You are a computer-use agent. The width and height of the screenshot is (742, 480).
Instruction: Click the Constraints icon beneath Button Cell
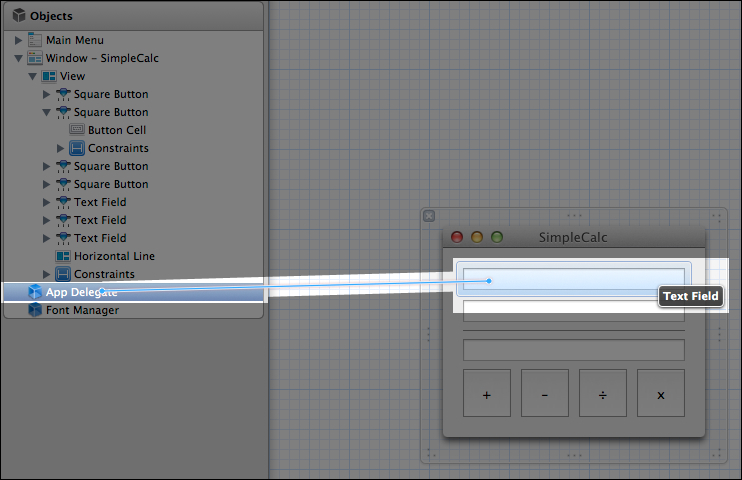(77, 148)
